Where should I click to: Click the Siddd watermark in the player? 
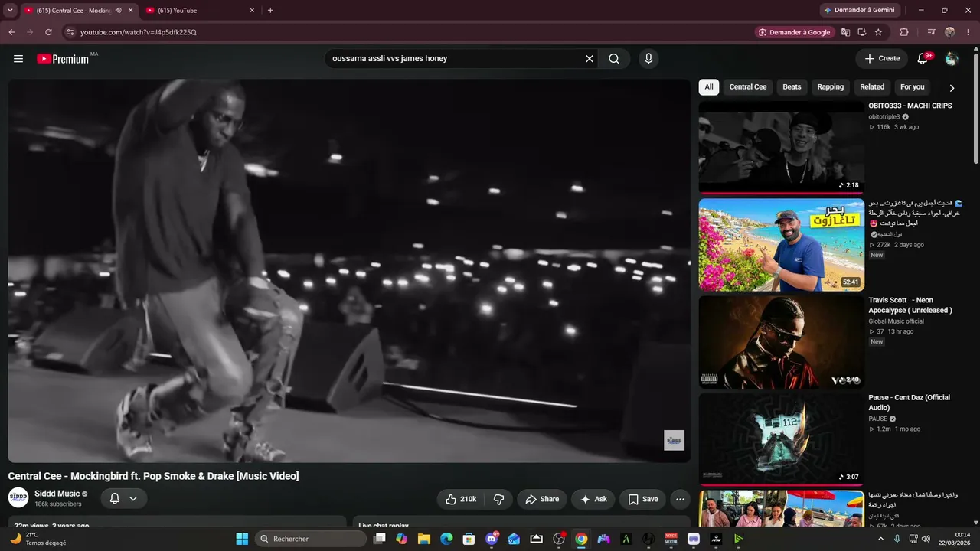(x=674, y=440)
